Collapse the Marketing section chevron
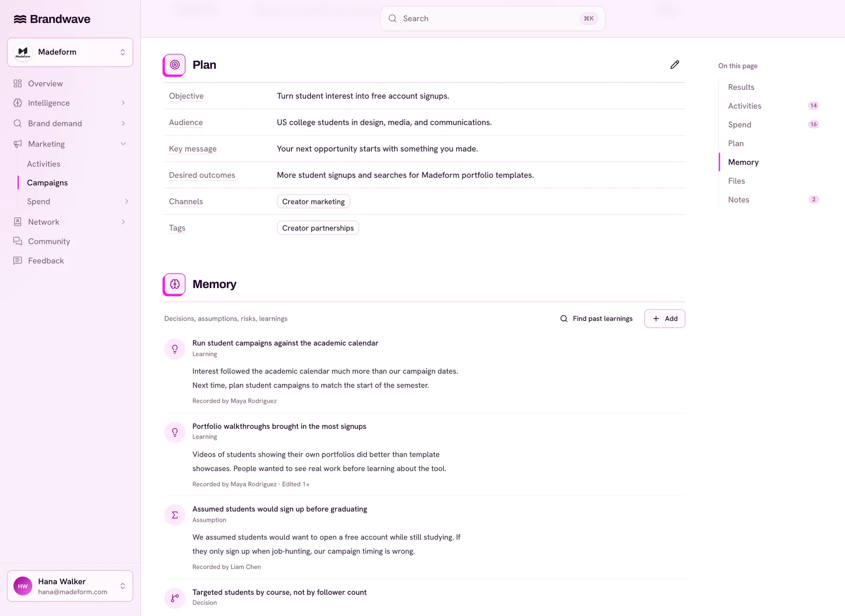The width and height of the screenshot is (845, 616). click(123, 144)
